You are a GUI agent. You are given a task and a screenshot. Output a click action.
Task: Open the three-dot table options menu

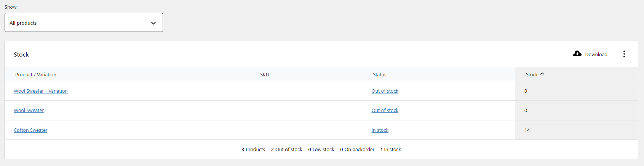624,54
